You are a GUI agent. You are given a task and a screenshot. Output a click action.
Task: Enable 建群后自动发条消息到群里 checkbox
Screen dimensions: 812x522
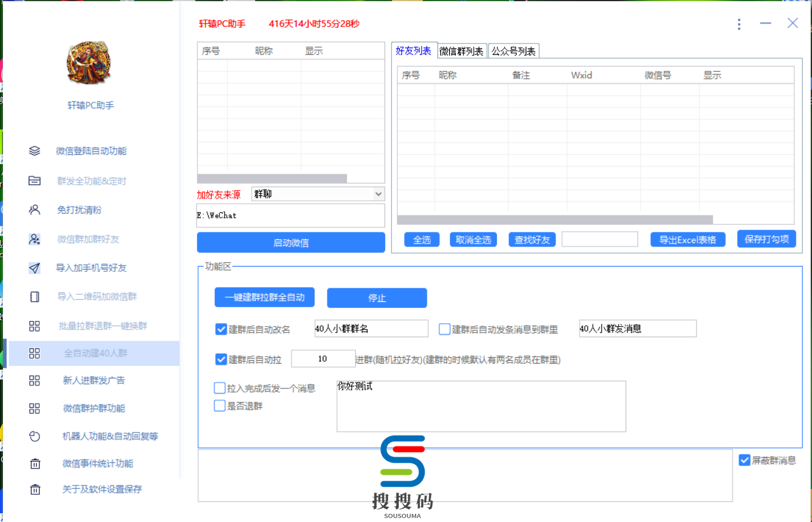(445, 329)
